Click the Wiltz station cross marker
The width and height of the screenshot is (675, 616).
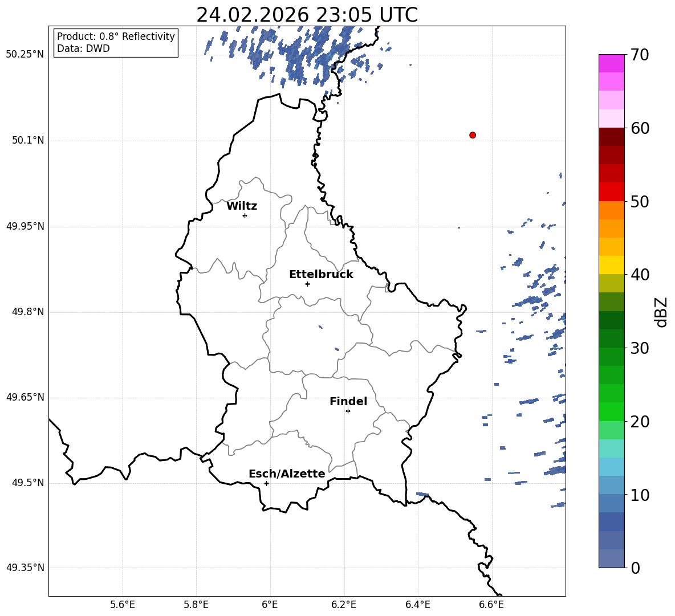pyautogui.click(x=245, y=215)
